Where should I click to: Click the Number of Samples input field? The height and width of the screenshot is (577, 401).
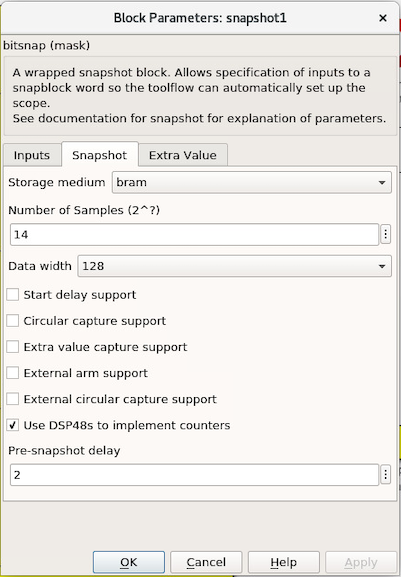194,234
